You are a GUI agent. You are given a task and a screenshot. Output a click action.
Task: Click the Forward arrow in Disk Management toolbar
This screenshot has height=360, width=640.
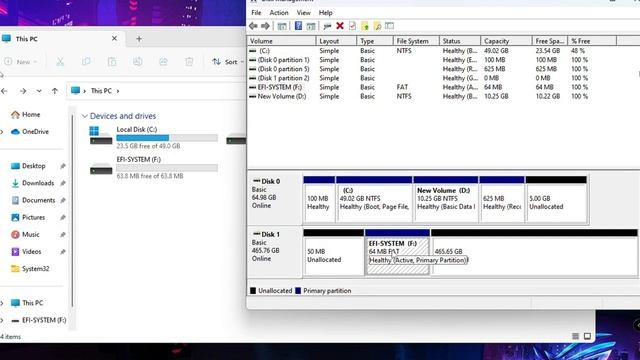265,26
